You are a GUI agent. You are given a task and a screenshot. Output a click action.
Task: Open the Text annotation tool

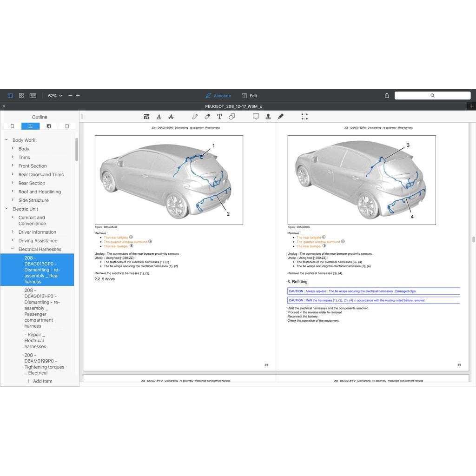[219, 116]
